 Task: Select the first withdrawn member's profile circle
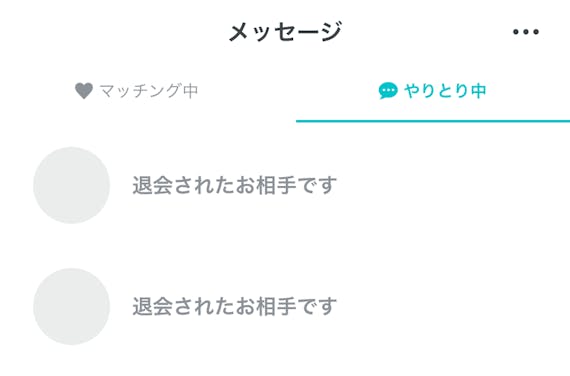pos(72,185)
